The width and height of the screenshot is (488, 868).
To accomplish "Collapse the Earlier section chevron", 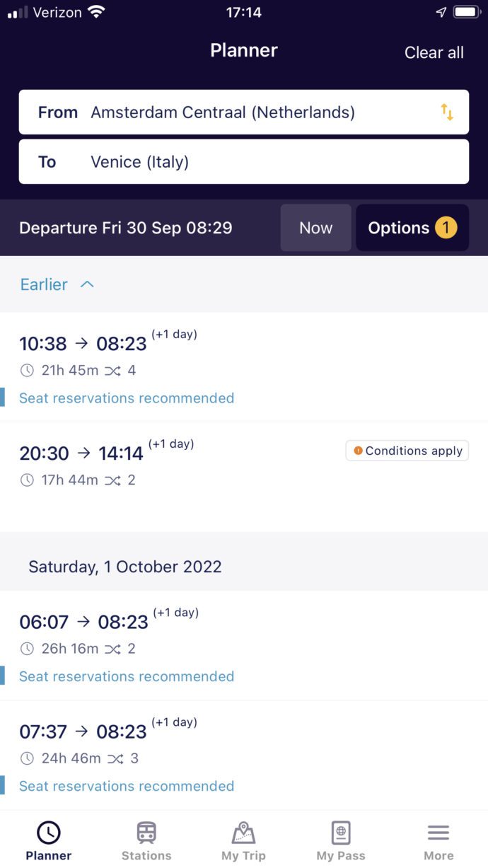I will [86, 284].
